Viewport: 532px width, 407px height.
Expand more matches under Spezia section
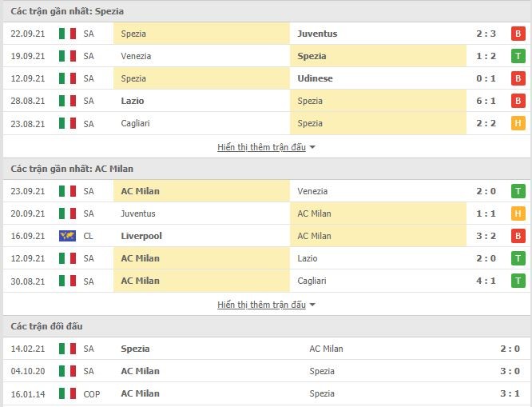[x=261, y=147]
